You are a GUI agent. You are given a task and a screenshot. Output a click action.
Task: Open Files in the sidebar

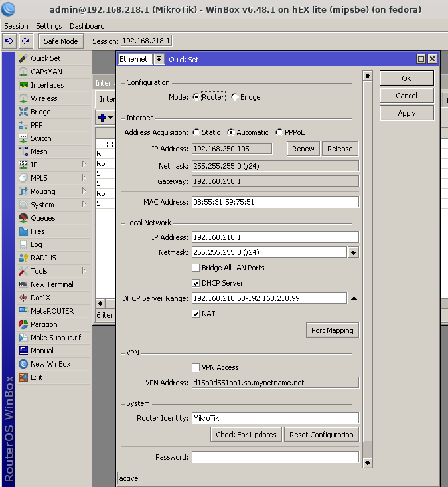(x=53, y=231)
